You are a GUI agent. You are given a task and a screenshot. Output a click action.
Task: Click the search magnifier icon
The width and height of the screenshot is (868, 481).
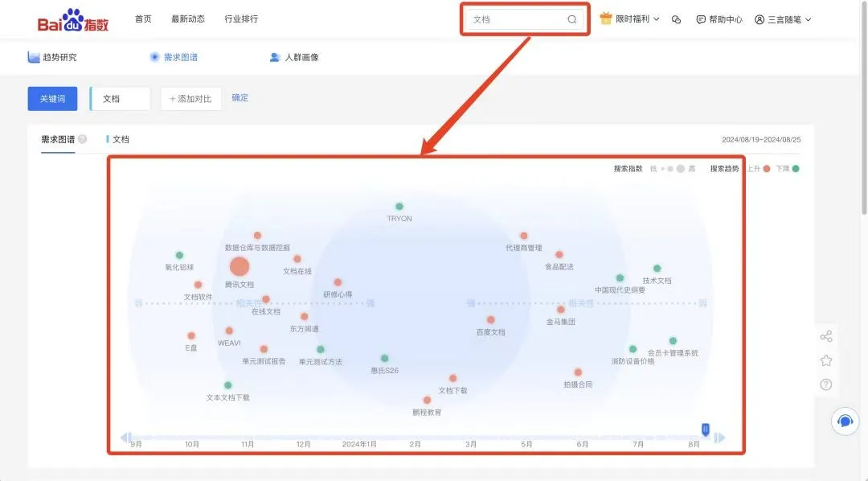572,19
